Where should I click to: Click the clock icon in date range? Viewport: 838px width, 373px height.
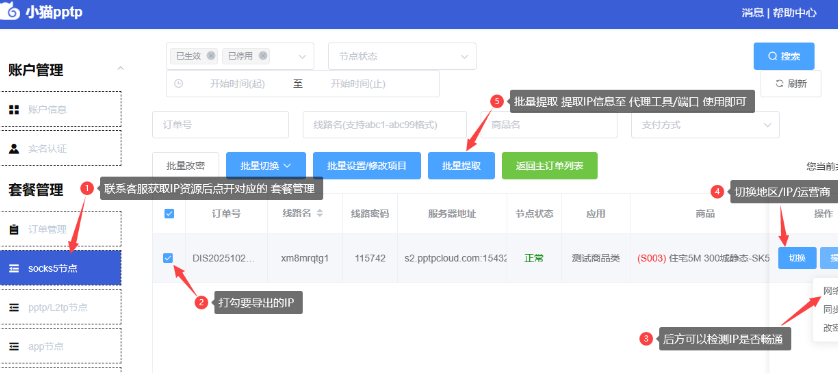click(x=179, y=84)
